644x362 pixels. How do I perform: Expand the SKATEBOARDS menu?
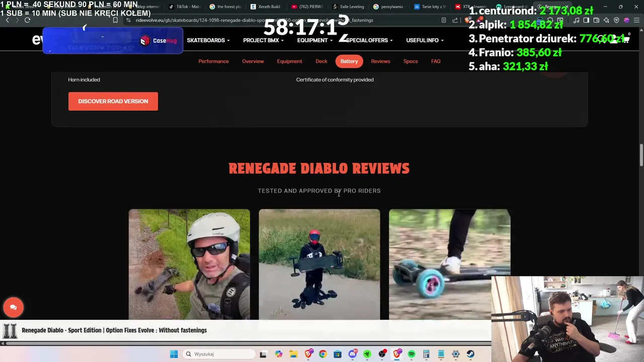coord(208,40)
